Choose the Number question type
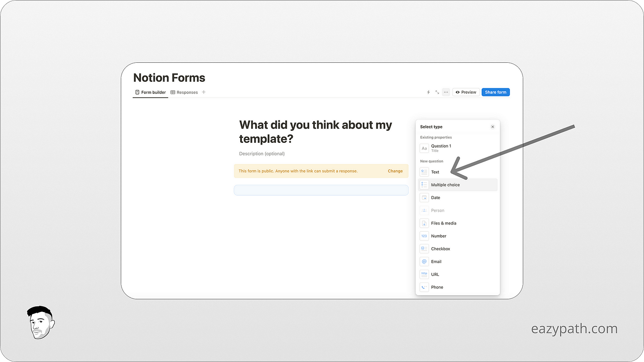 [x=458, y=236]
